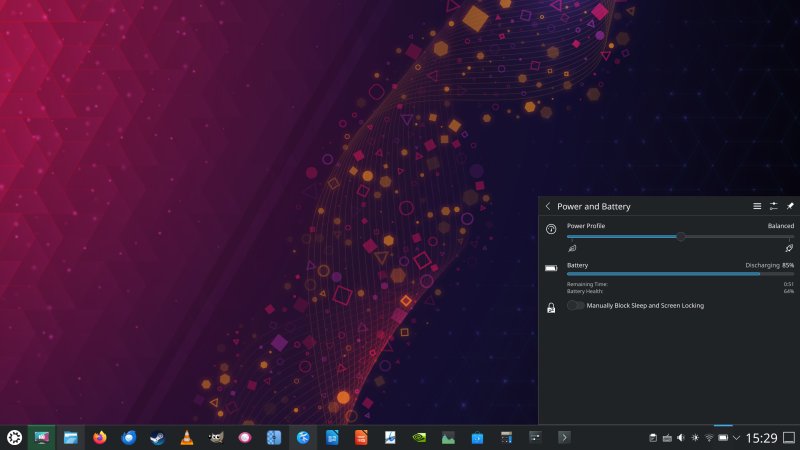Open the KDE application launcher

tap(14, 438)
